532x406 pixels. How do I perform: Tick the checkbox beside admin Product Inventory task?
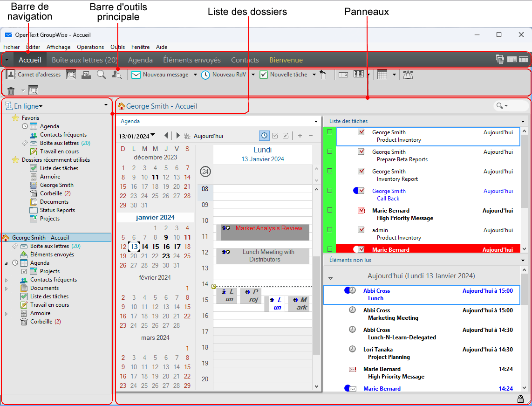click(329, 229)
